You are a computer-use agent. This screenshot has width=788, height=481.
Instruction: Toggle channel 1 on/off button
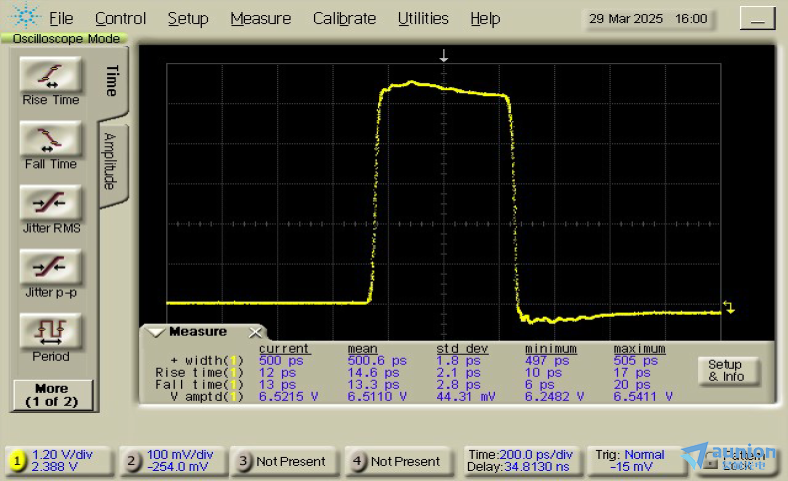point(17,461)
